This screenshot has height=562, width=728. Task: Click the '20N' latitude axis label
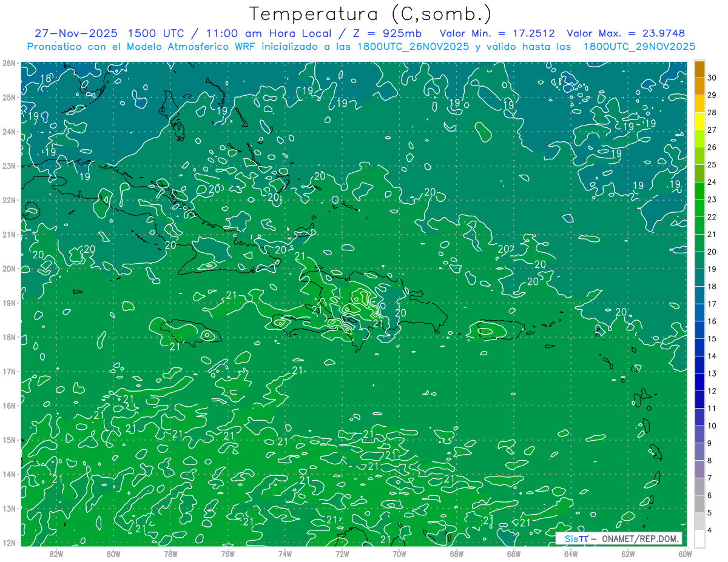click(8, 269)
